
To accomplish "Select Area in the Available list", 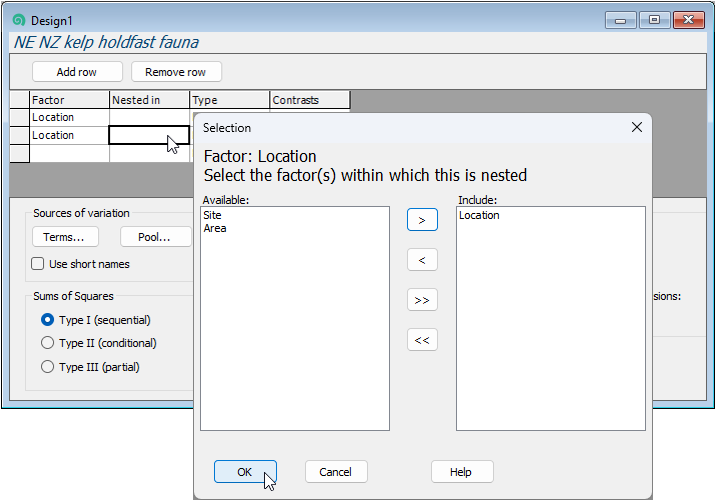I will 215,228.
